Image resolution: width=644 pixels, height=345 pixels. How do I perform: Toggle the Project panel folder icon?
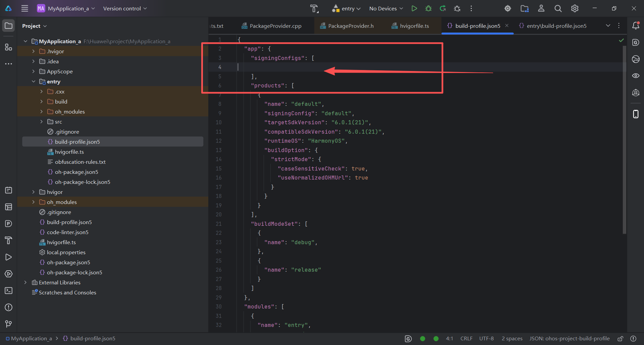[x=8, y=25]
